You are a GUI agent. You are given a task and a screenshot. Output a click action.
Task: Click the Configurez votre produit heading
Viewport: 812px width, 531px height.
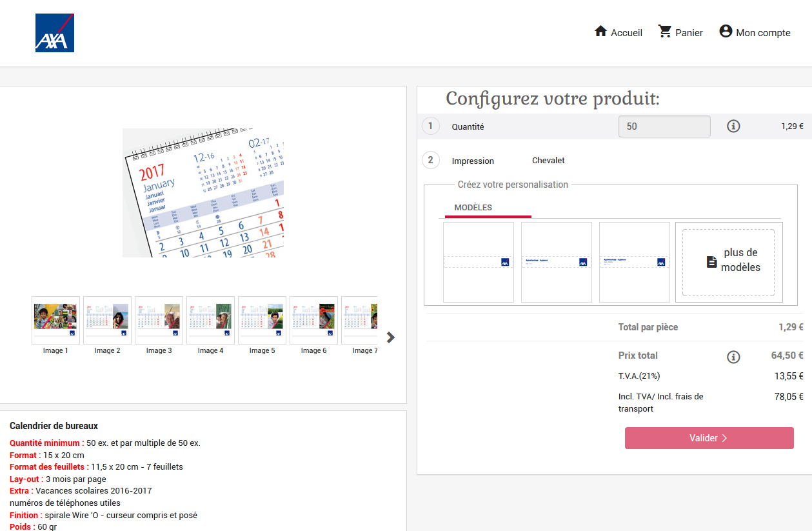[x=553, y=99]
